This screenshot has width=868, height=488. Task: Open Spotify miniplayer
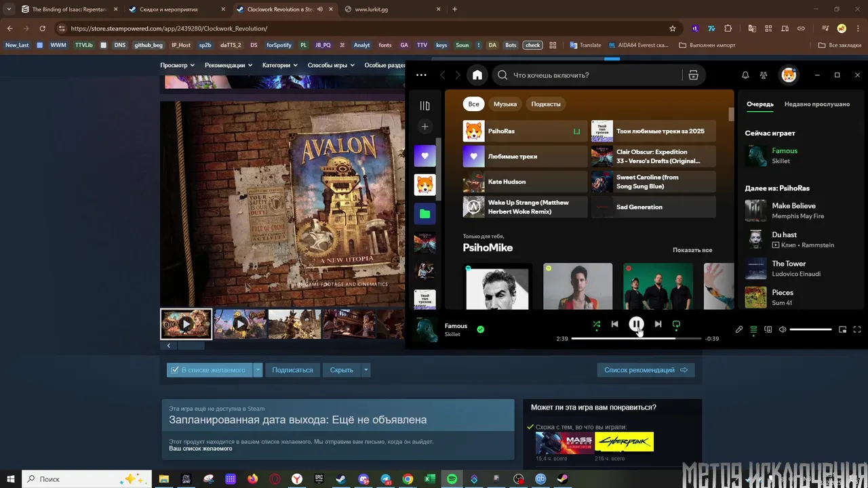pos(842,329)
